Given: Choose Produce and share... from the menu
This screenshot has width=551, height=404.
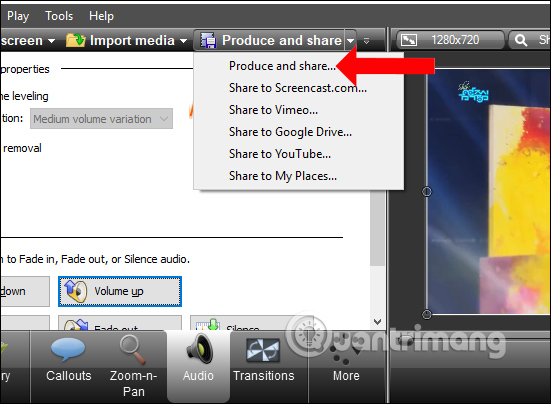Looking at the screenshot, I should [x=282, y=66].
